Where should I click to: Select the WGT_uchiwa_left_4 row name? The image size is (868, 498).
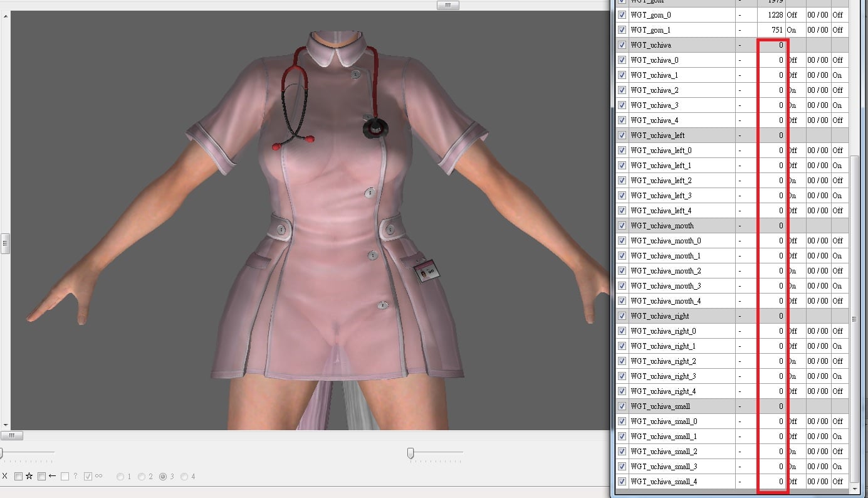[661, 211]
